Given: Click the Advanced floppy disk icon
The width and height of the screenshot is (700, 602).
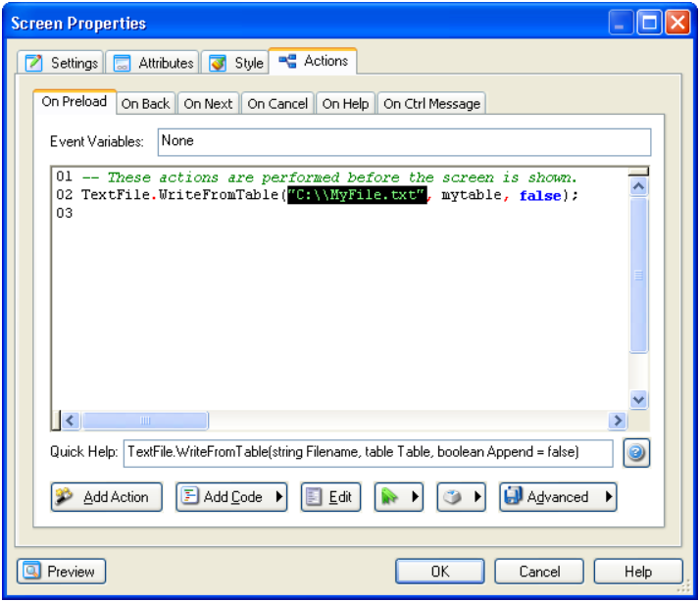Looking at the screenshot, I should coord(513,496).
